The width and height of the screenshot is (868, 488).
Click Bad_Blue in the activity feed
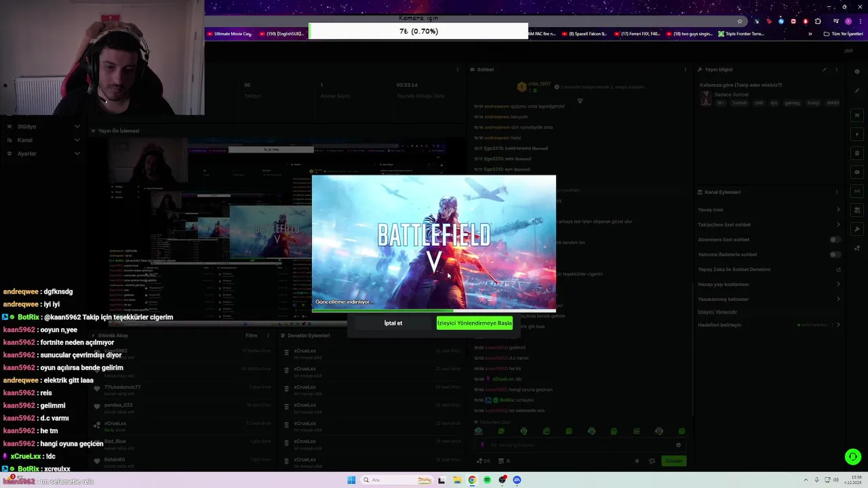coord(115,441)
